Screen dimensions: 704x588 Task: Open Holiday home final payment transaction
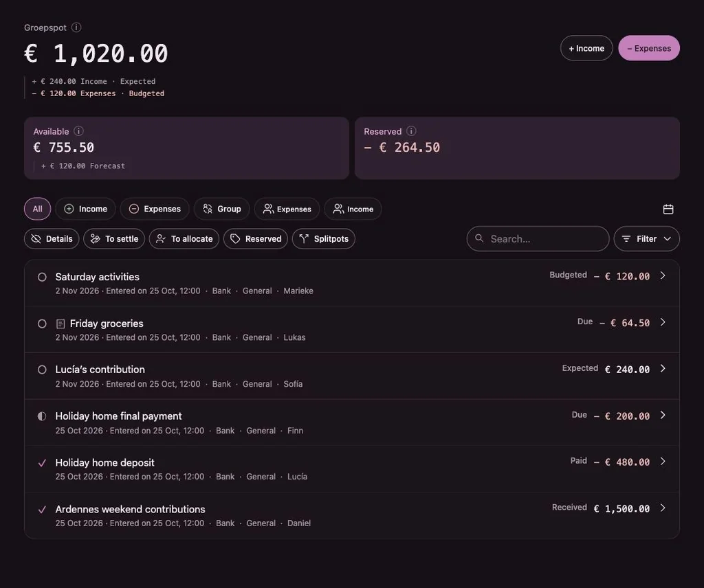point(352,422)
